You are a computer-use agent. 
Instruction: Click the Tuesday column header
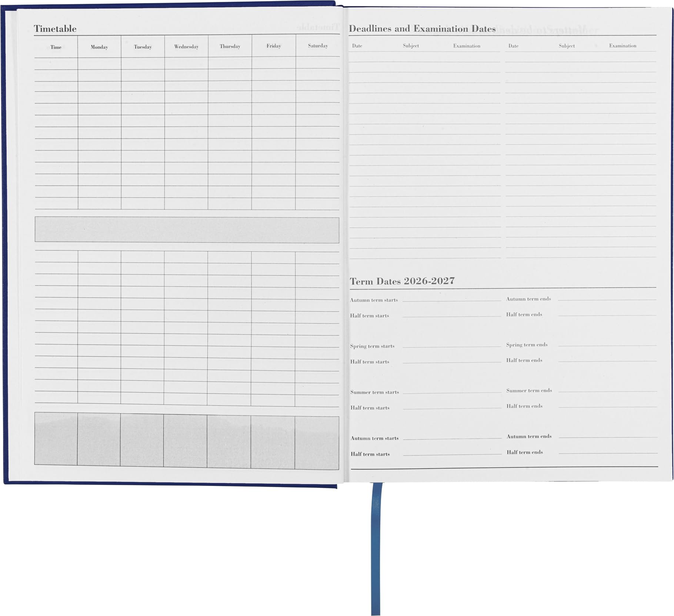point(143,47)
